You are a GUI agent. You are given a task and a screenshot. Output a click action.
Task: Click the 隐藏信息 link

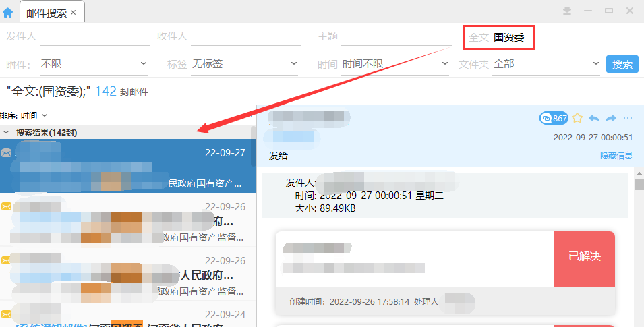pos(616,156)
